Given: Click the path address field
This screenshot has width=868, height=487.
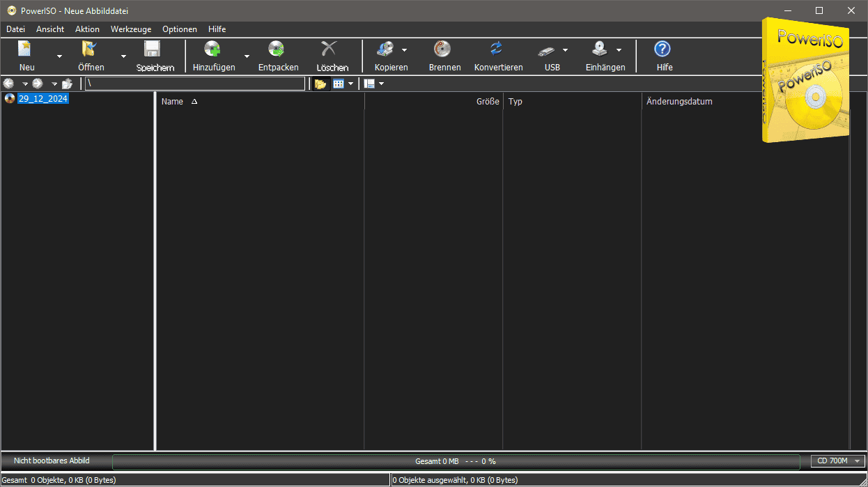Looking at the screenshot, I should pyautogui.click(x=195, y=84).
